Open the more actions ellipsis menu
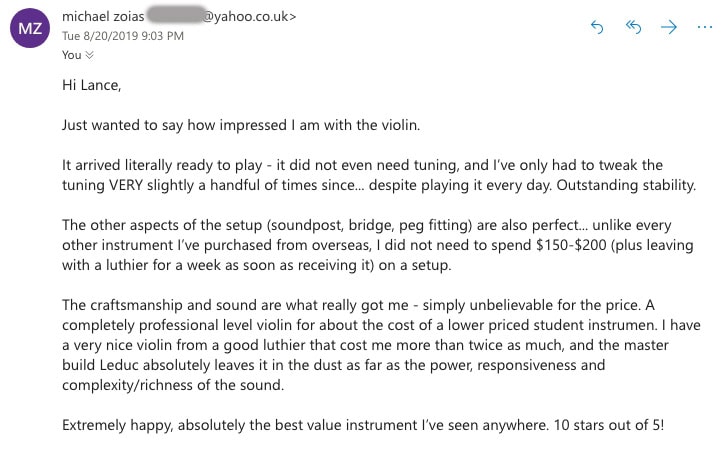The image size is (721, 457). (x=705, y=27)
